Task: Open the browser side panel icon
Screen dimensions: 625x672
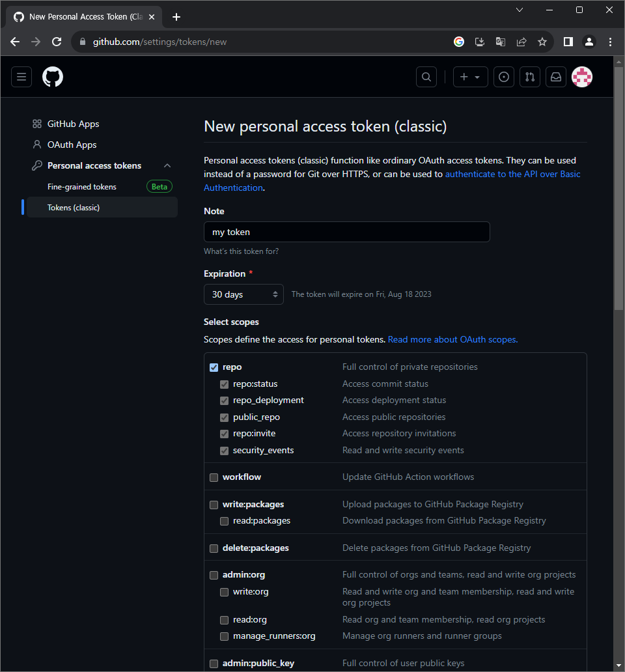Action: tap(568, 42)
